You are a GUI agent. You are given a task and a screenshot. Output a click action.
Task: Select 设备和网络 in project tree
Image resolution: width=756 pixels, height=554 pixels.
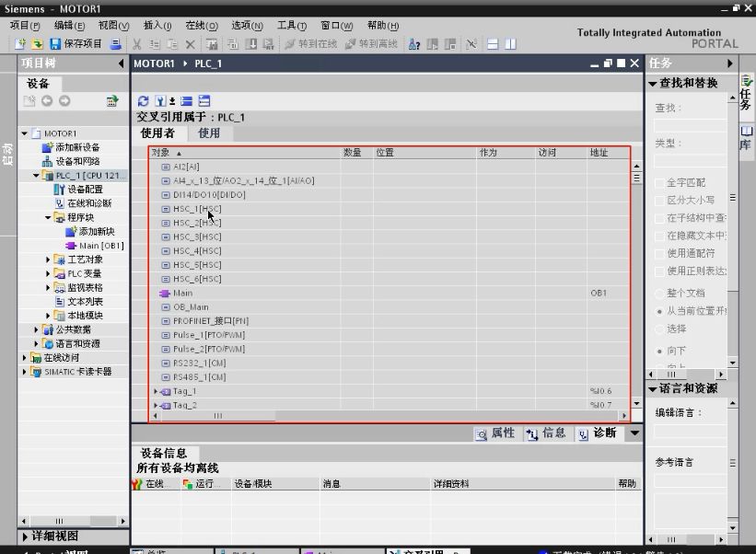pos(71,161)
